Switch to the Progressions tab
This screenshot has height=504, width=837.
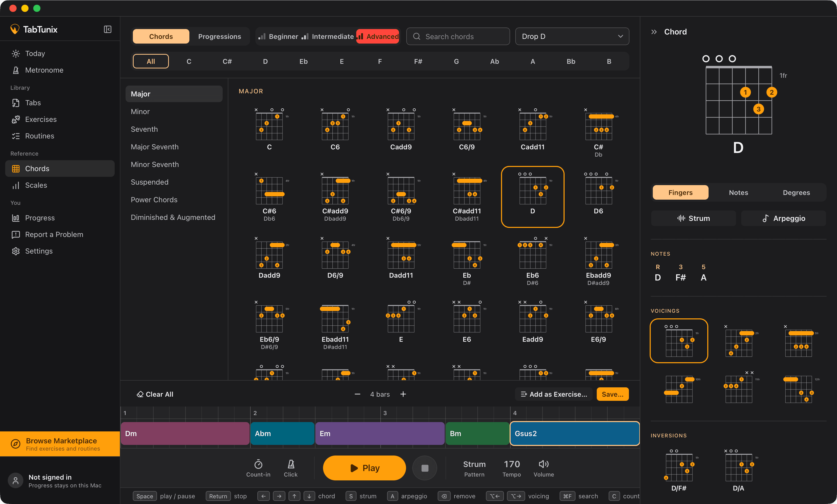point(219,36)
